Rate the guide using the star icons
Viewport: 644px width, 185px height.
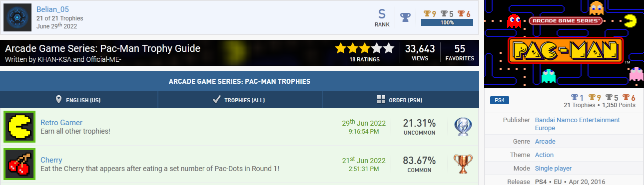[x=365, y=49]
